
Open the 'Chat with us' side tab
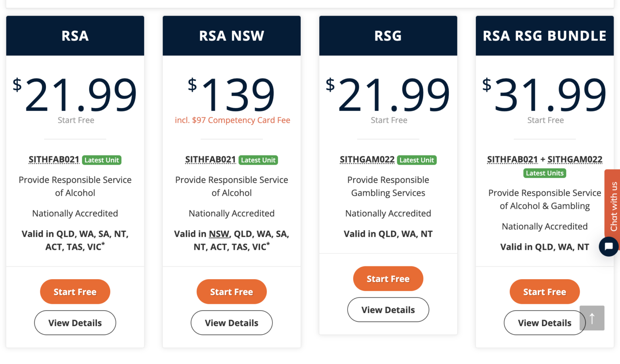(x=614, y=206)
